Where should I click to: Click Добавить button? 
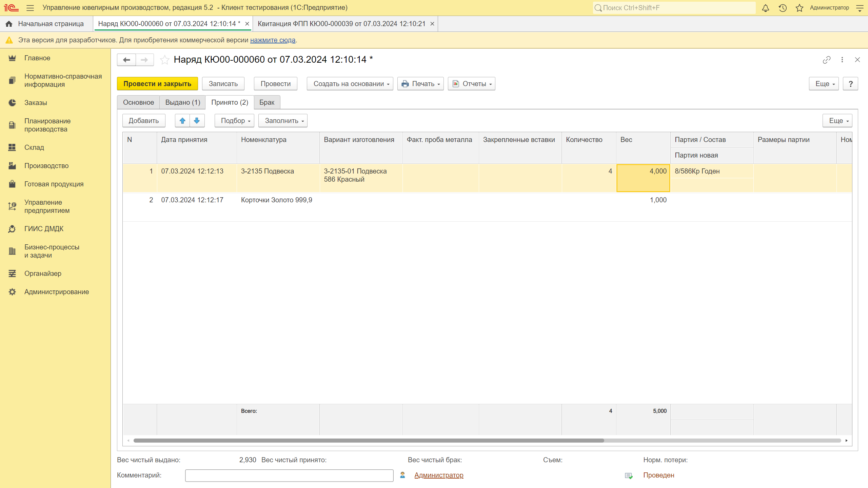[144, 121]
